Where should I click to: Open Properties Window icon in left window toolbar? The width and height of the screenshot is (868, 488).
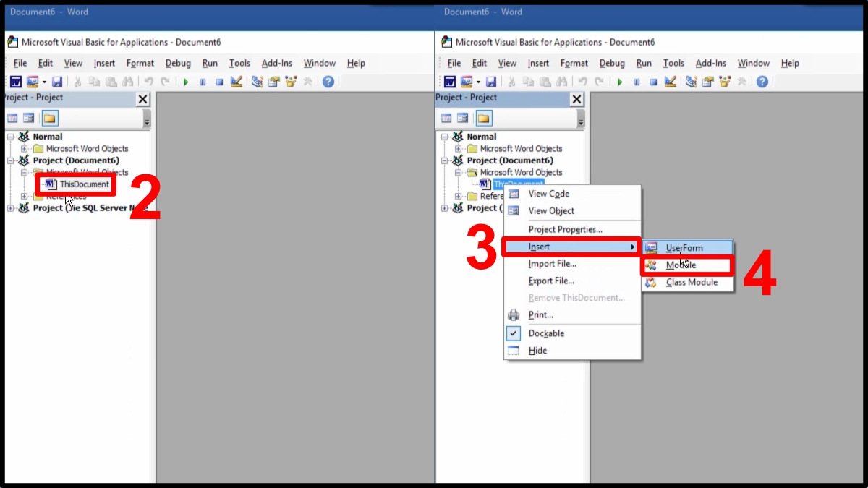(x=274, y=82)
